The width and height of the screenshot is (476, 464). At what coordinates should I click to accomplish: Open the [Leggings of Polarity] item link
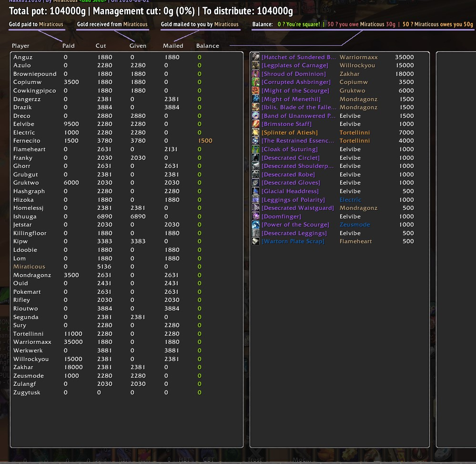pos(293,200)
